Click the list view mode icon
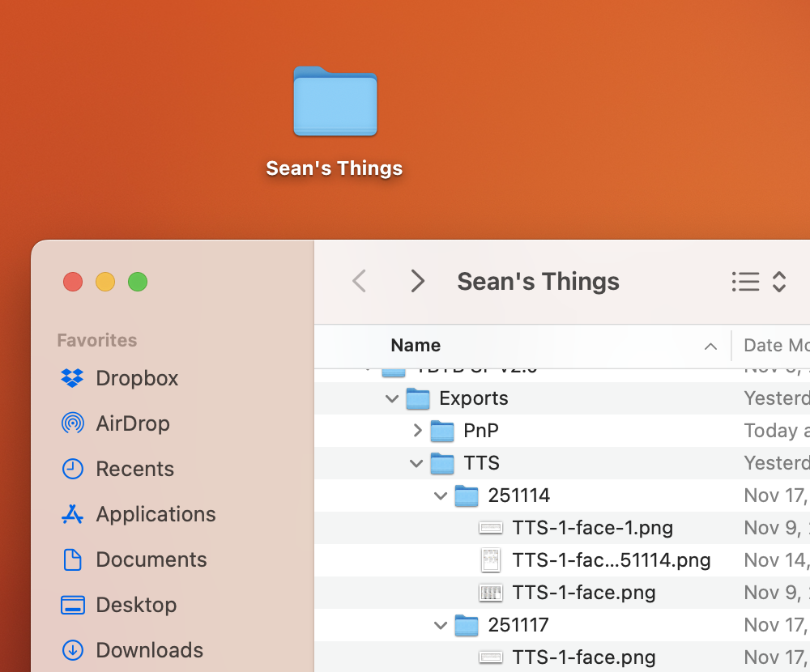 (745, 282)
